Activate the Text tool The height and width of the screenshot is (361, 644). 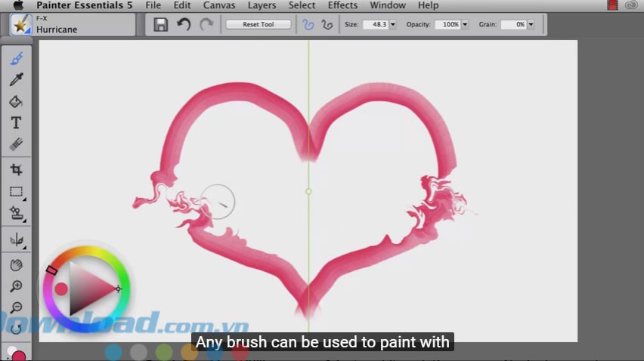click(x=16, y=122)
